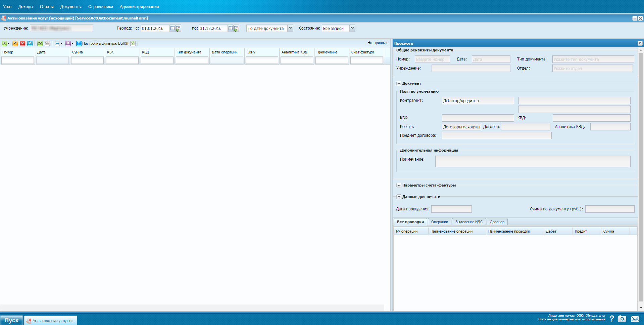The height and width of the screenshot is (325, 644).
Task: Click the blue filter funnel icon
Action: [x=79, y=43]
